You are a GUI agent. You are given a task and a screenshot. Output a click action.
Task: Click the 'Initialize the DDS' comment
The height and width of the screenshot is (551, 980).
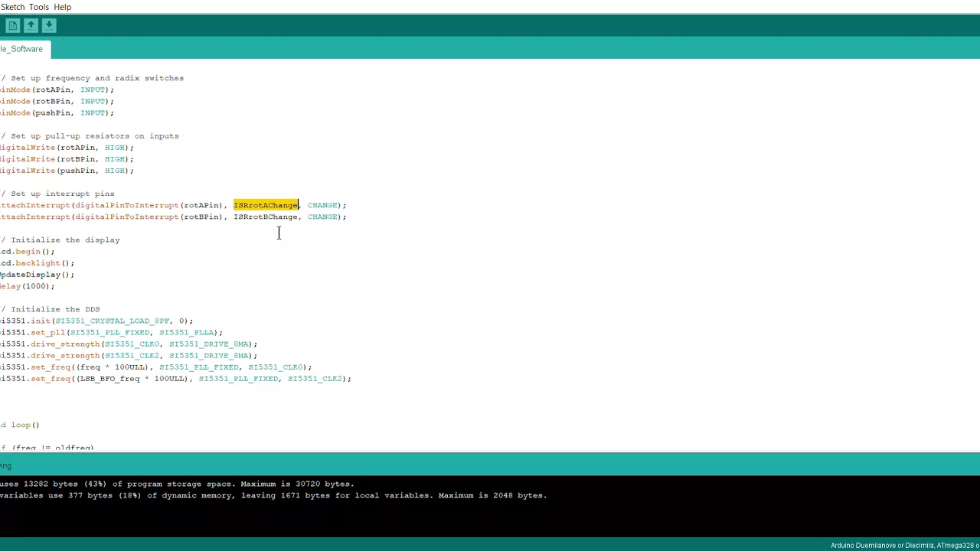click(51, 309)
